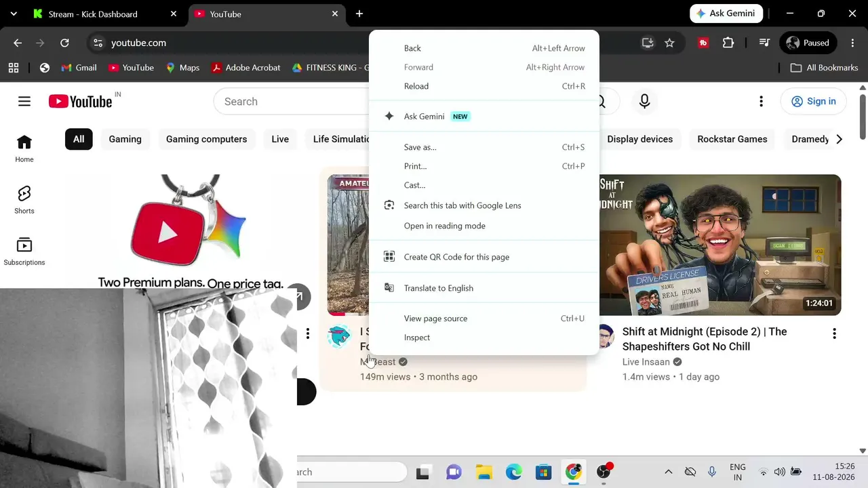
Task: Click the YouTube search input field
Action: coord(292,102)
